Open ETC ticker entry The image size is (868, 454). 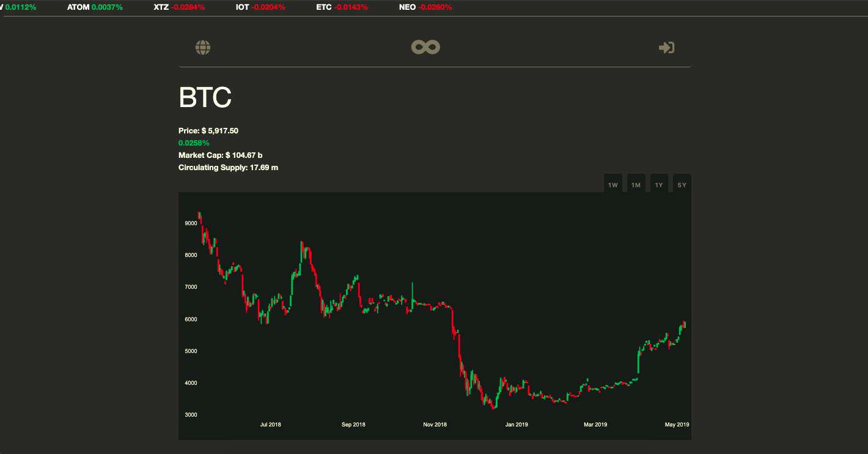342,7
